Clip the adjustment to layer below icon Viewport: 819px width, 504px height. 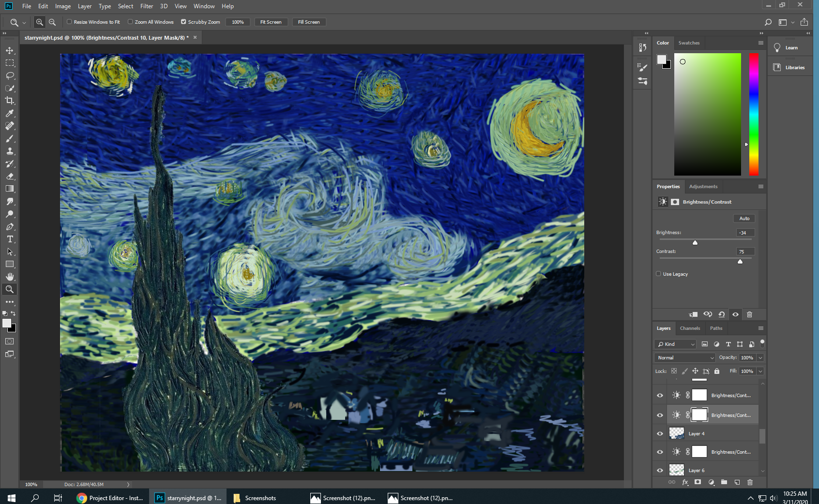(693, 314)
